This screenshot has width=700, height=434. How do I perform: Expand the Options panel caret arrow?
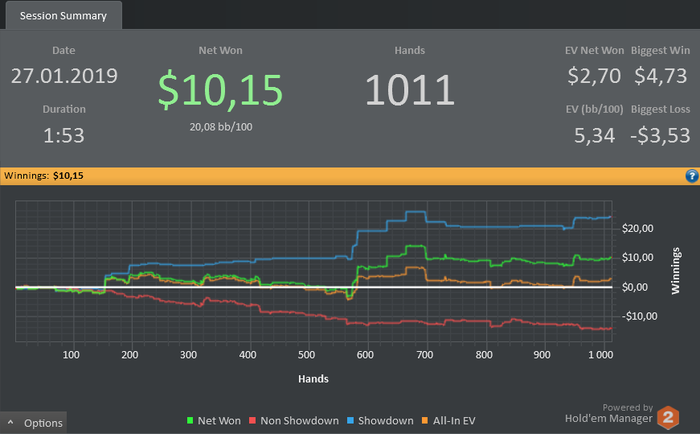pyautogui.click(x=11, y=422)
